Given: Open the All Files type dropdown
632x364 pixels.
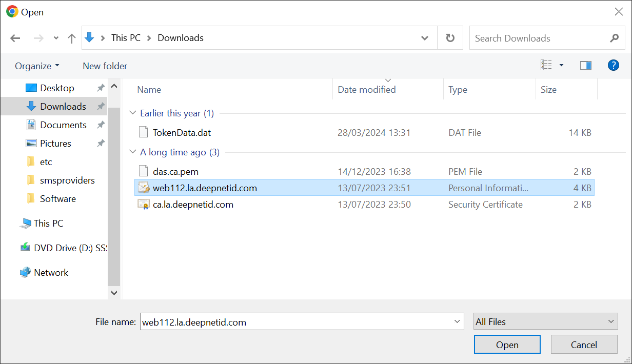Looking at the screenshot, I should (x=545, y=321).
